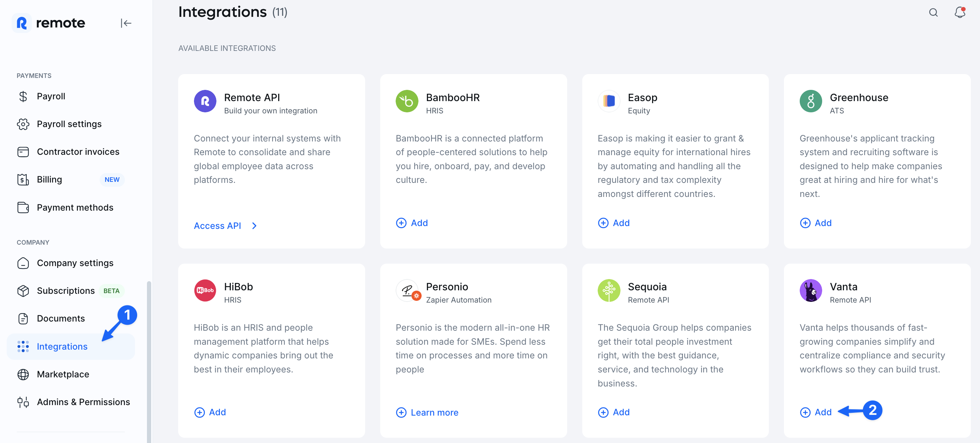Click the Contractor invoices card icon
Screen dimensions: 980x443
23,152
